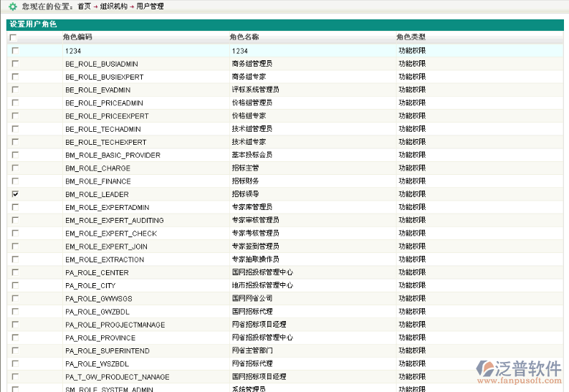The height and width of the screenshot is (392, 569).
Task: Click the 角色编码 column header
Action: (x=77, y=37)
